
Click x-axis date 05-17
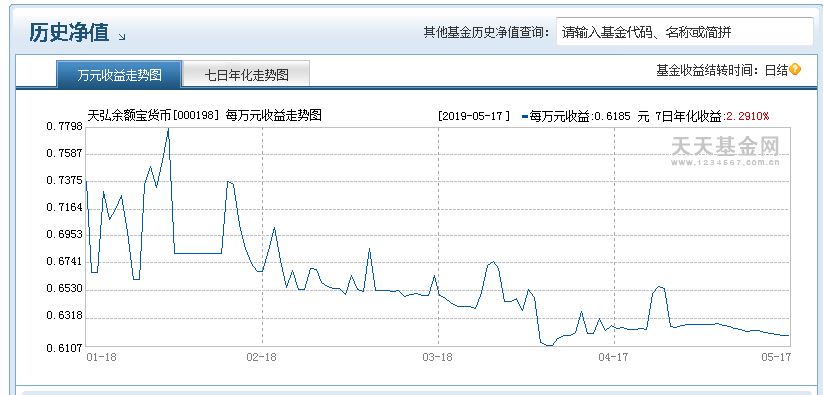click(x=776, y=357)
